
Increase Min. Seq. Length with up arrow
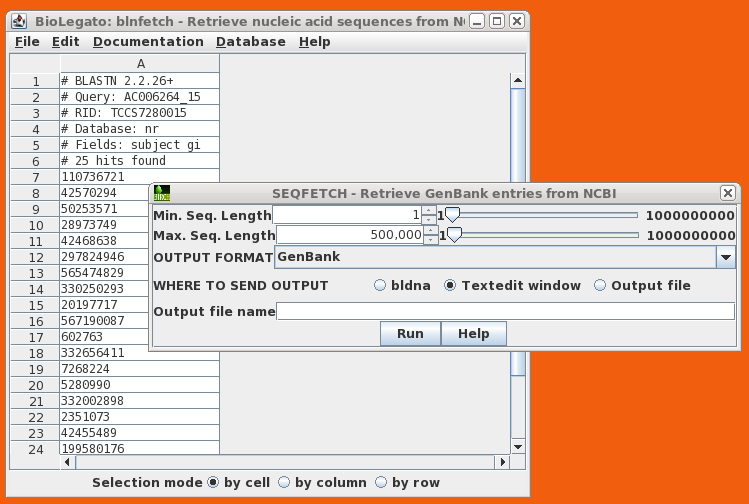click(429, 211)
